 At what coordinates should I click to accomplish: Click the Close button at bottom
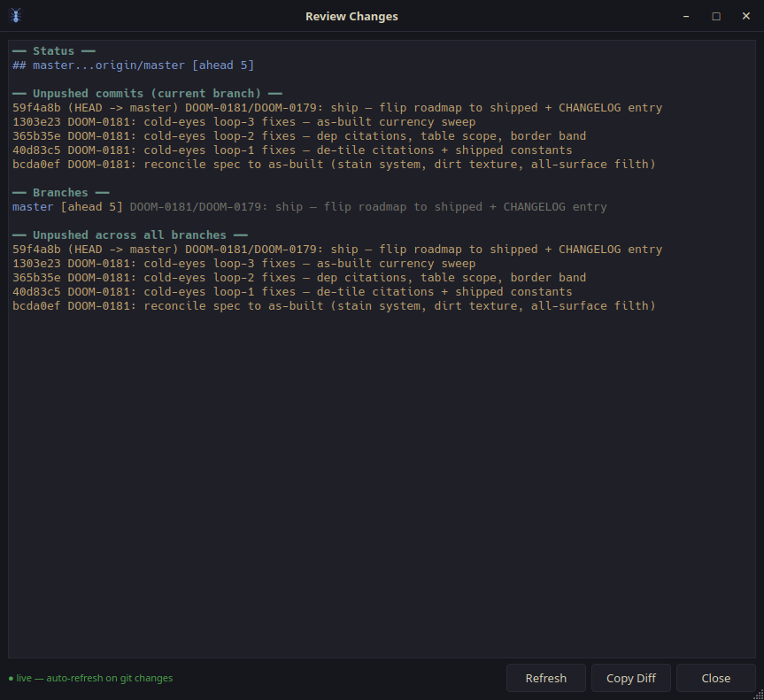715,678
